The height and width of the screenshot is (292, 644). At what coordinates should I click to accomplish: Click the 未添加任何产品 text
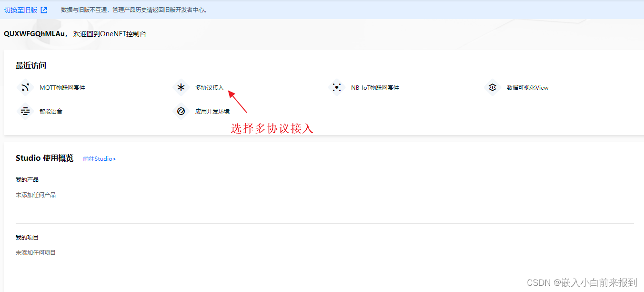click(36, 195)
